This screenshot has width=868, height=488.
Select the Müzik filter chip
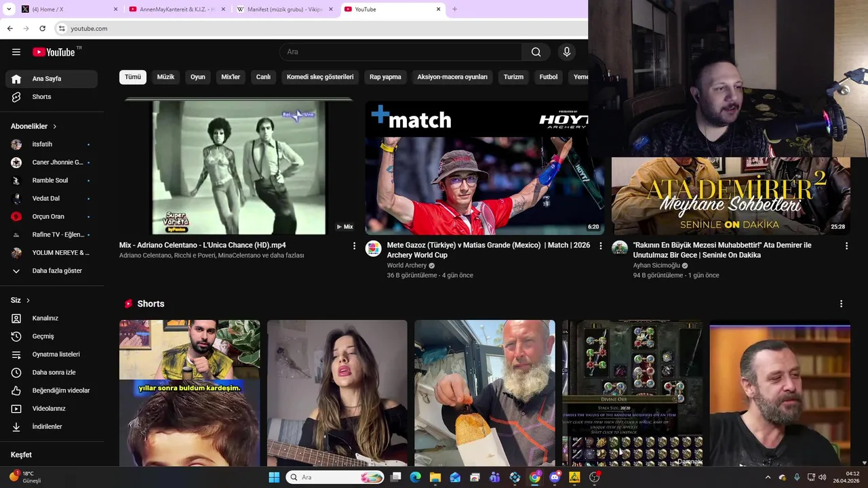pyautogui.click(x=165, y=77)
